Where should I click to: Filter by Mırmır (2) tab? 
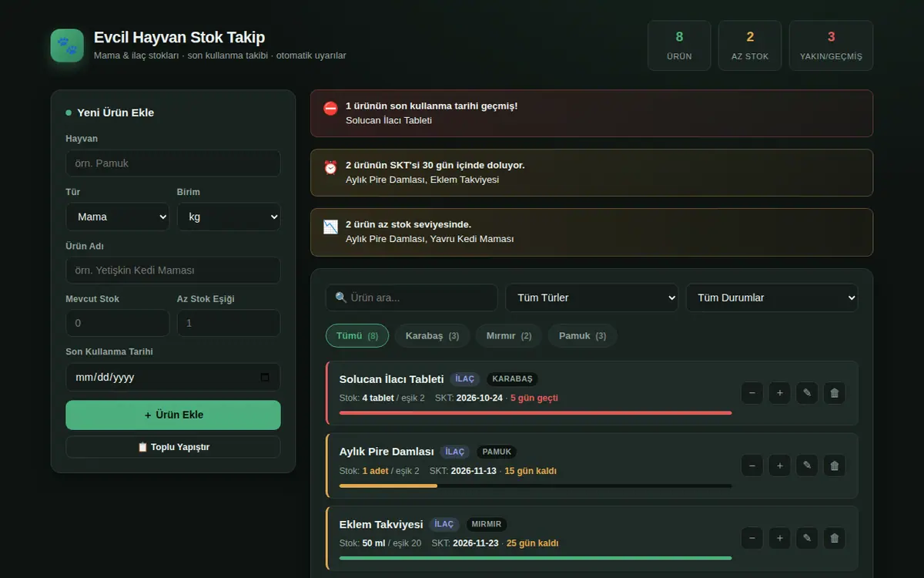[509, 336]
